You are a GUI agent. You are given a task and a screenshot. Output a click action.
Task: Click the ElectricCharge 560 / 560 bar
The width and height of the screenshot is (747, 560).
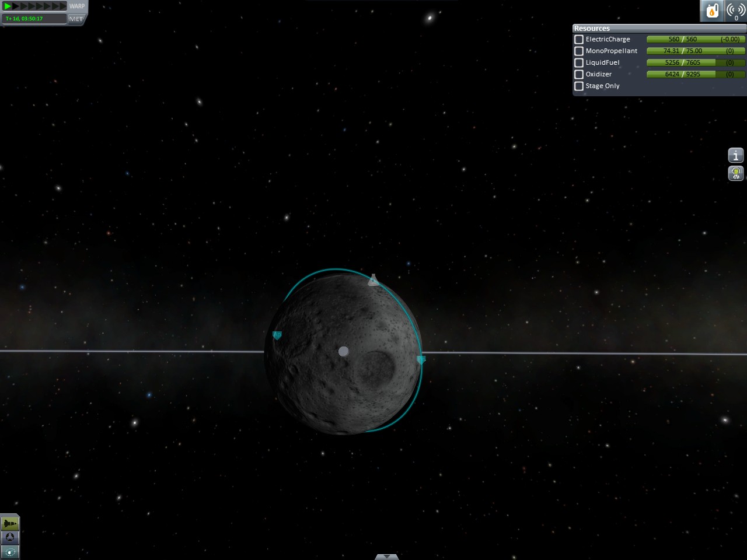point(696,39)
